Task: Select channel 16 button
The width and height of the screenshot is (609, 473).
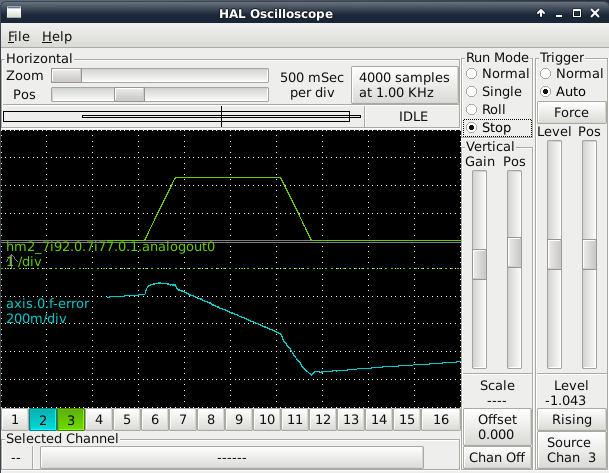Action: point(441,419)
